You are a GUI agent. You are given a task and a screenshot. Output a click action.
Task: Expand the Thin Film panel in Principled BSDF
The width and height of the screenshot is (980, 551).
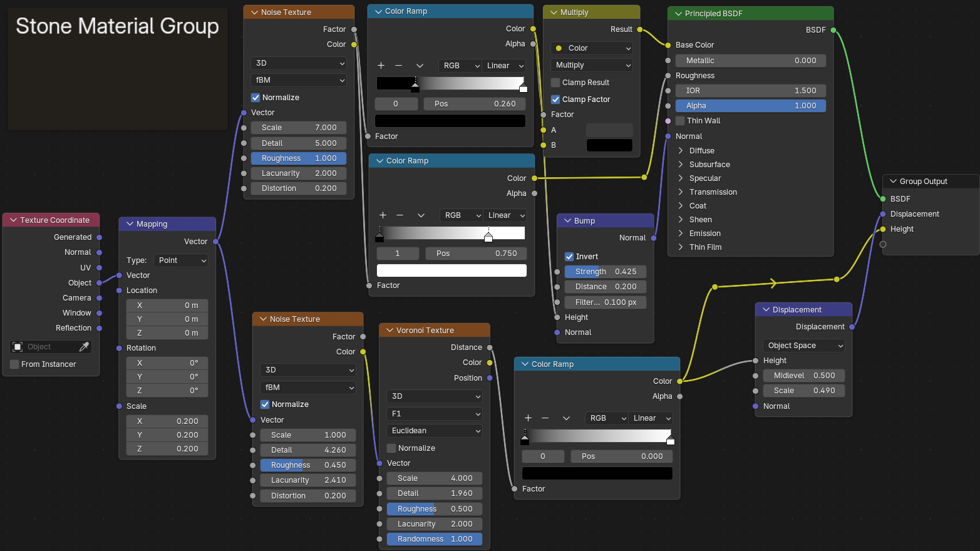(x=681, y=247)
